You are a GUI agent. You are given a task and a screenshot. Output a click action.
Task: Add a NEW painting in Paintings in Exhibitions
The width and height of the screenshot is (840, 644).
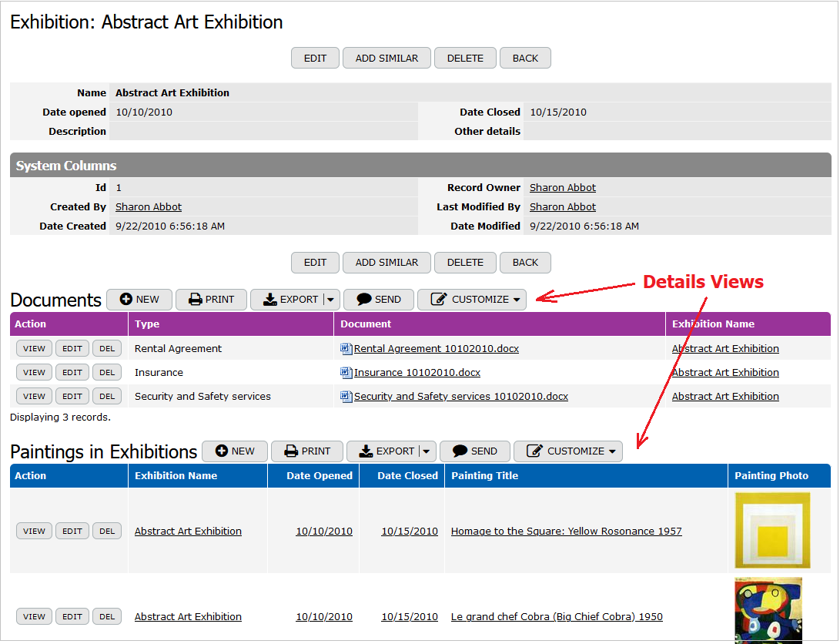235,451
